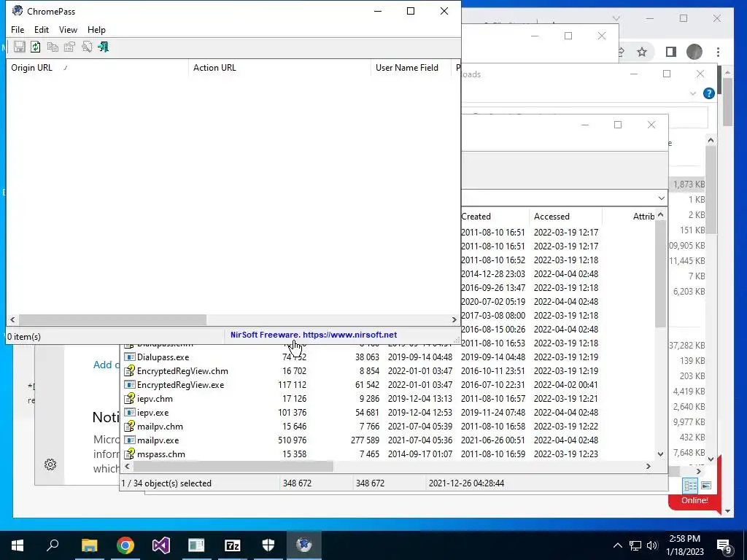Viewport: 747px width, 560px height.
Task: Open Chrome's side panel icon
Action: (671, 52)
